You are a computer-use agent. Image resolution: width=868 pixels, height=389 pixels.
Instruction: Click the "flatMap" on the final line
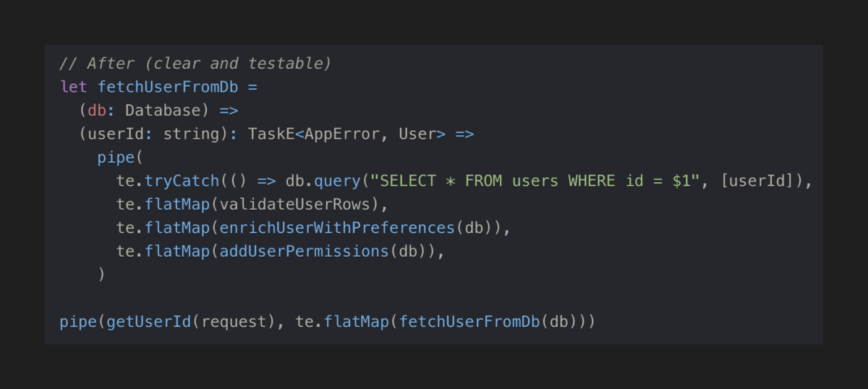click(356, 322)
